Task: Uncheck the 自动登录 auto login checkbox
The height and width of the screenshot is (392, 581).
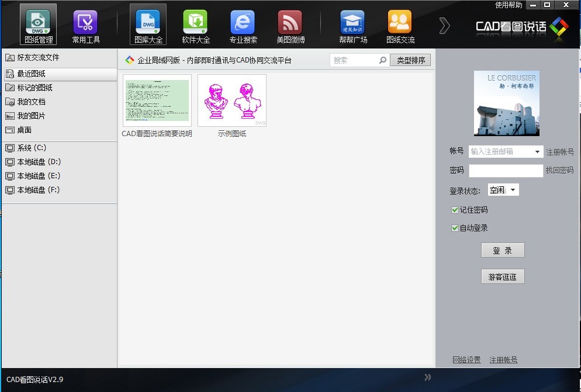Action: click(x=455, y=228)
